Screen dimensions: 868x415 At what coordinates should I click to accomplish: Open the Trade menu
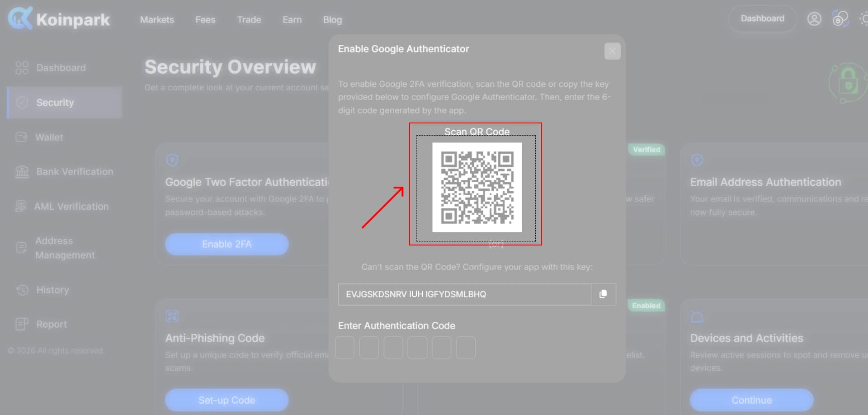pyautogui.click(x=249, y=20)
